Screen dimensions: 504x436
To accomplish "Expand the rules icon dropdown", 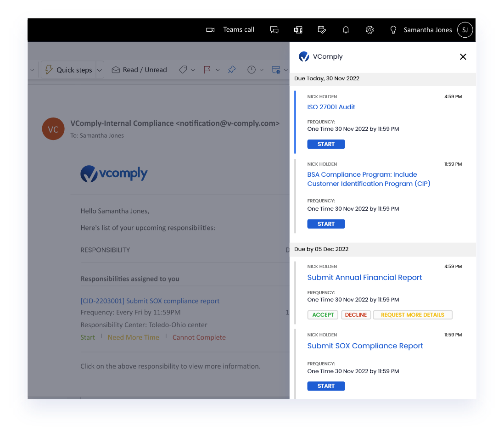I will (x=286, y=70).
